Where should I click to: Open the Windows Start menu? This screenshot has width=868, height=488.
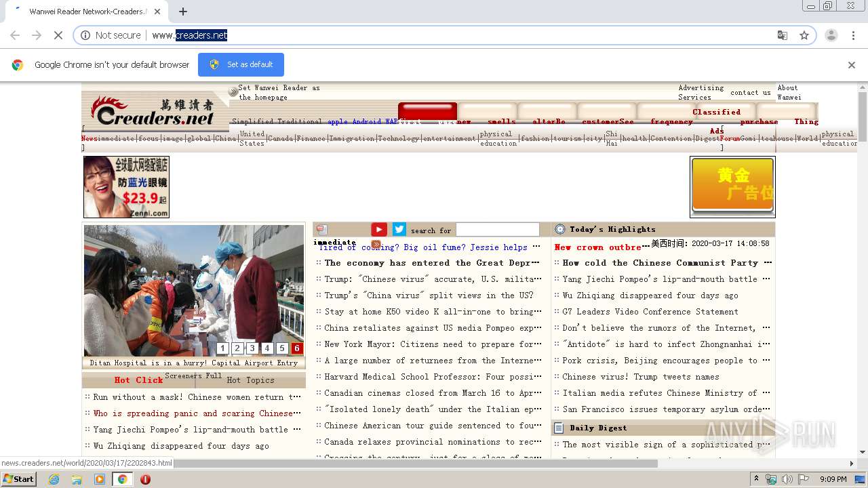click(19, 479)
